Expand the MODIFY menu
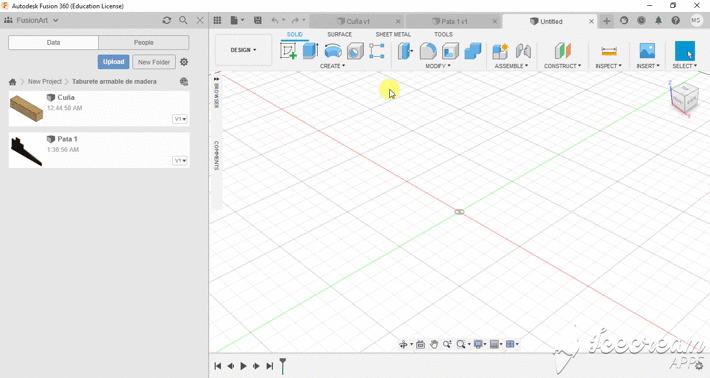Viewport: 710px width, 378px height. click(438, 66)
